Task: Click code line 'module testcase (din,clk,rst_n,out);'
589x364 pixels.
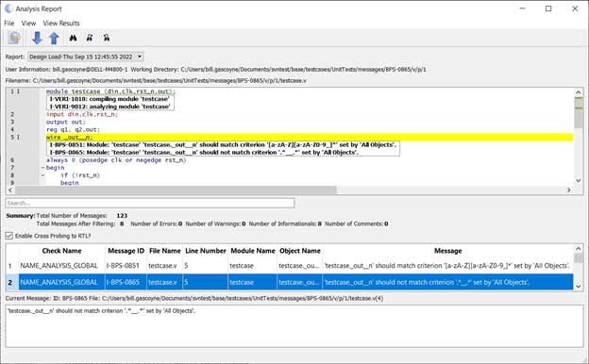Action: (x=110, y=91)
